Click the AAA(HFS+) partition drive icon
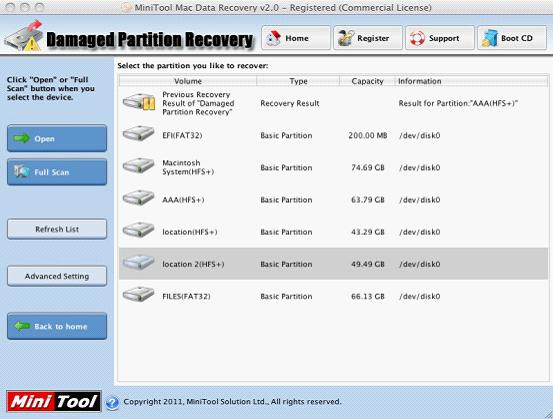The image size is (553, 419). tap(138, 198)
